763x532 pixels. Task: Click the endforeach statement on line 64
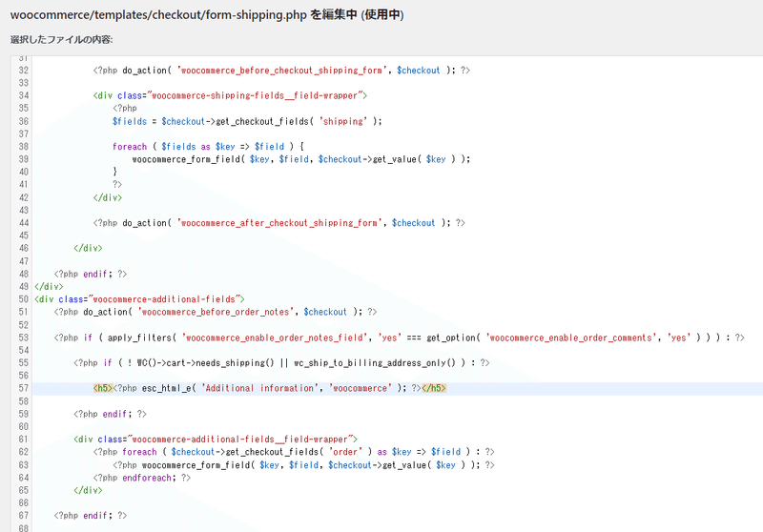[x=149, y=478]
